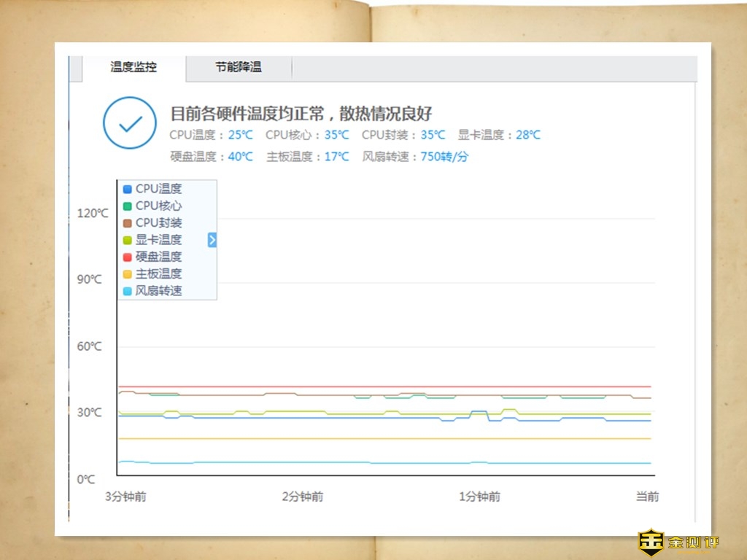Click the 显卡温度 yellow-green legend swatch
The image size is (747, 560).
pos(127,240)
